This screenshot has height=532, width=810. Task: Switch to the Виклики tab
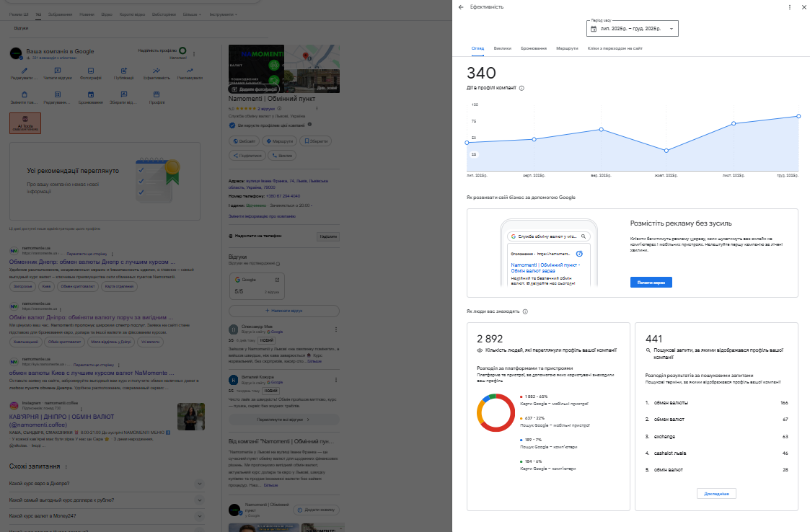click(502, 48)
